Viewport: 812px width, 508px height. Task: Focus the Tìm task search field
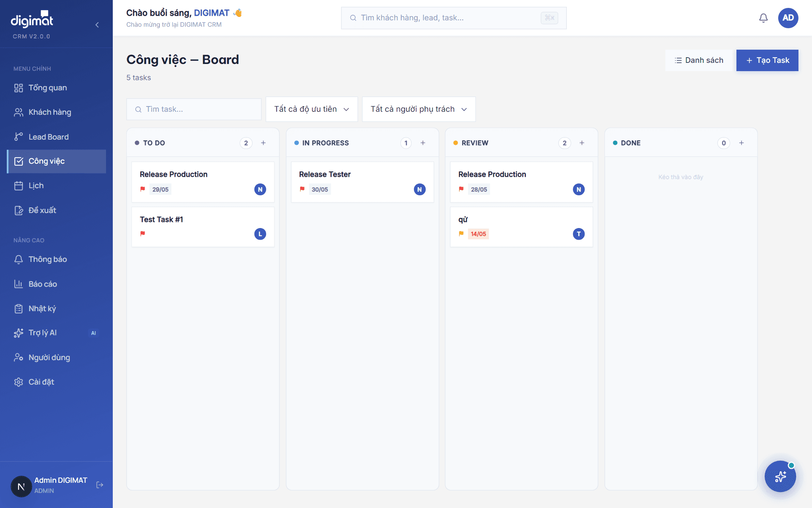coord(194,109)
